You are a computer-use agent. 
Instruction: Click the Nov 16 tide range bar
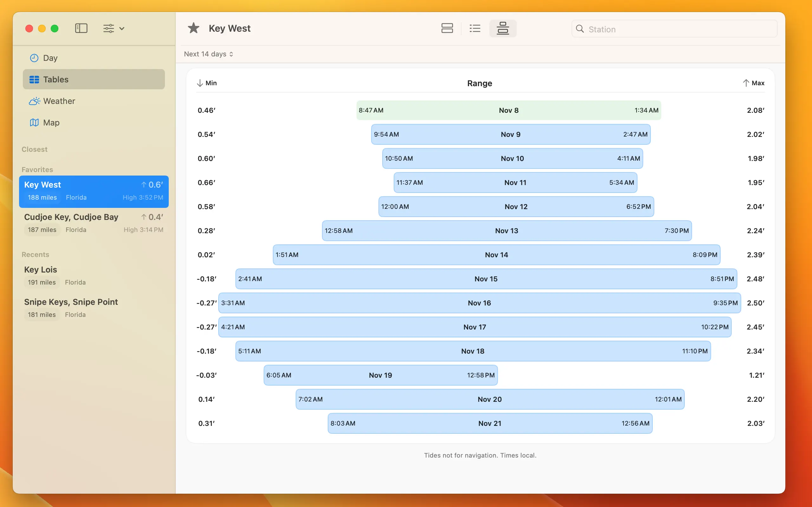(479, 303)
